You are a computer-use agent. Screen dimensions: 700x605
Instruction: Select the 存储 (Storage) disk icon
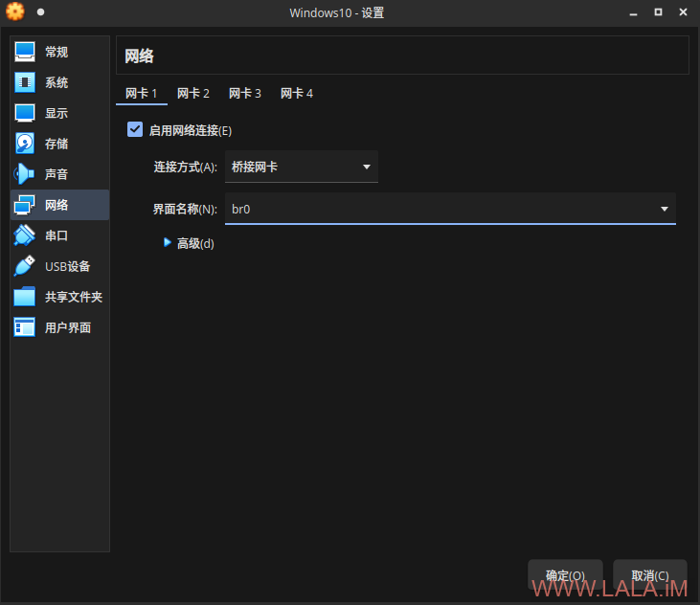click(x=25, y=144)
